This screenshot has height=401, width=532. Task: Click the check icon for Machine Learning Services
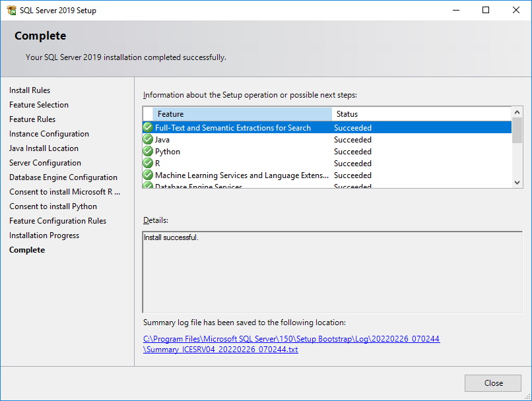(148, 175)
